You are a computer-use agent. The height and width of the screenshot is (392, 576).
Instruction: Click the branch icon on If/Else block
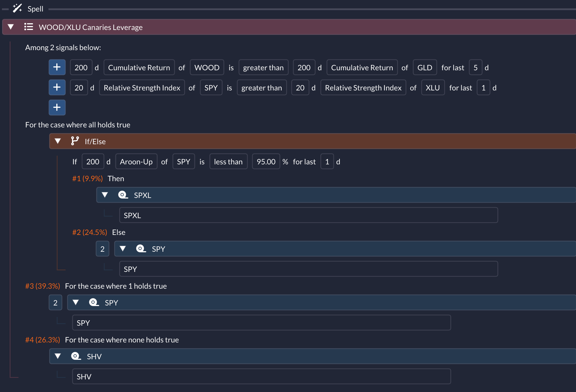click(x=75, y=141)
